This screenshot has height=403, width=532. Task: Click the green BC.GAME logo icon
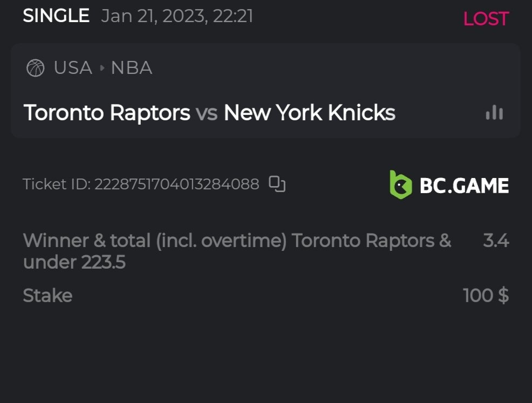400,185
